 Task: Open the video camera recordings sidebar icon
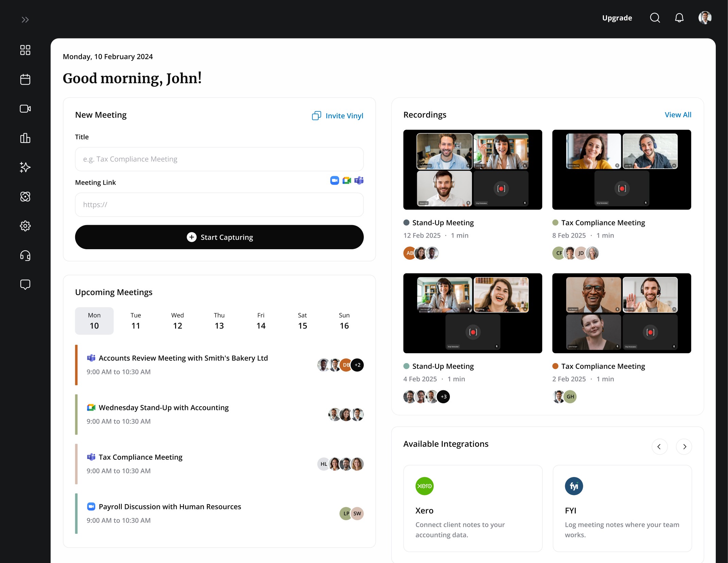pos(25,109)
